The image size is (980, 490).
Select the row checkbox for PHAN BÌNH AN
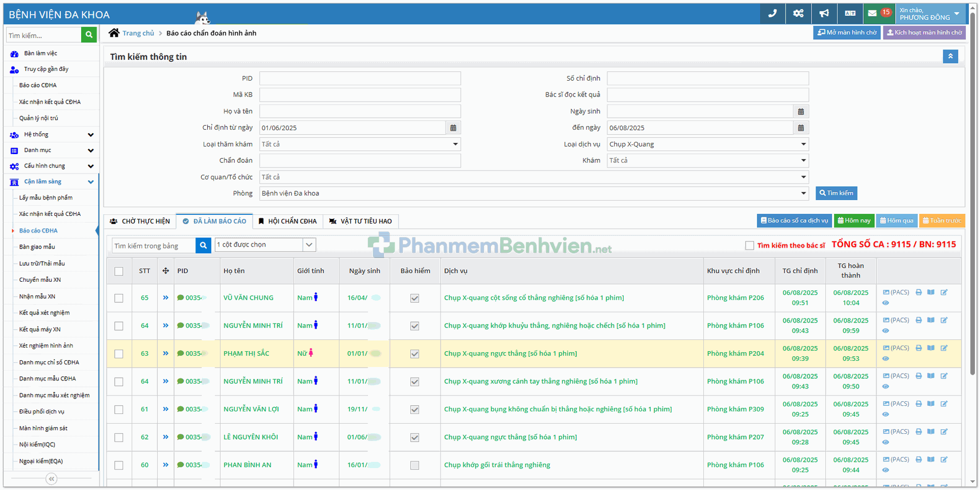pyautogui.click(x=119, y=465)
